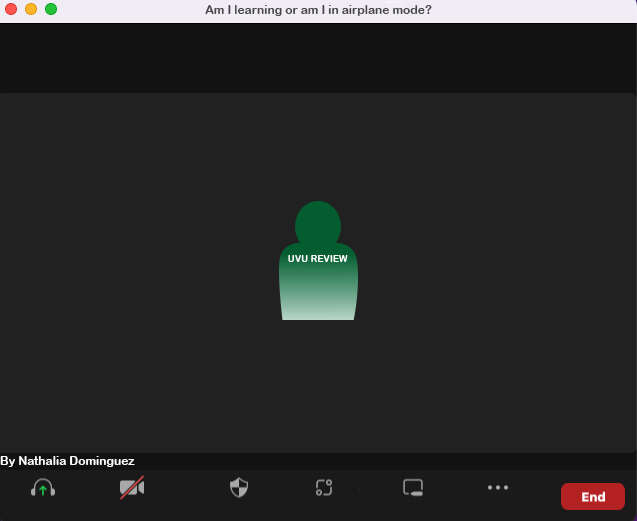Viewport: 637px width, 521px height.
Task: Maximize the window with the green button
Action: (51, 9)
